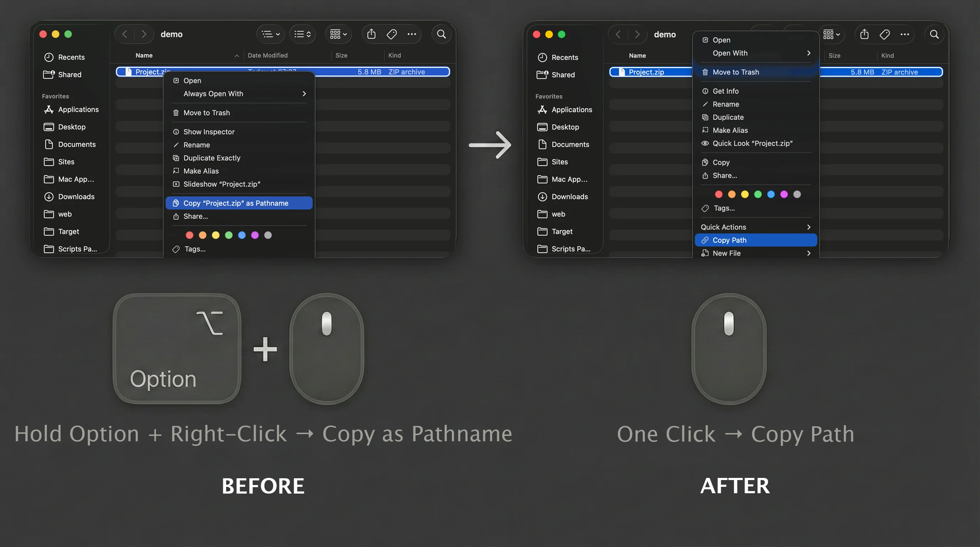This screenshot has height=547, width=980.
Task: Open the web folder in the right sidebar
Action: pos(551,214)
